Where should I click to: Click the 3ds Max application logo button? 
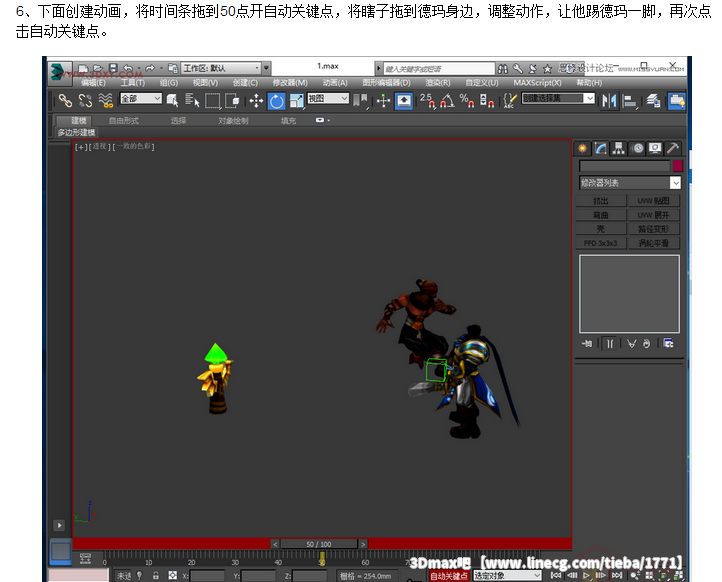59,72
